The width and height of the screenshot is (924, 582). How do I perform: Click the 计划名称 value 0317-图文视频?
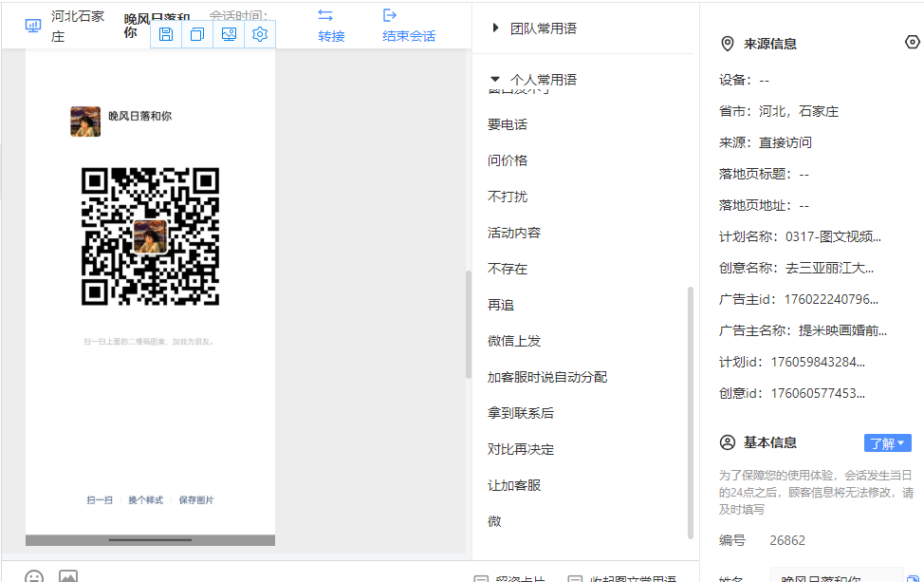tap(833, 236)
